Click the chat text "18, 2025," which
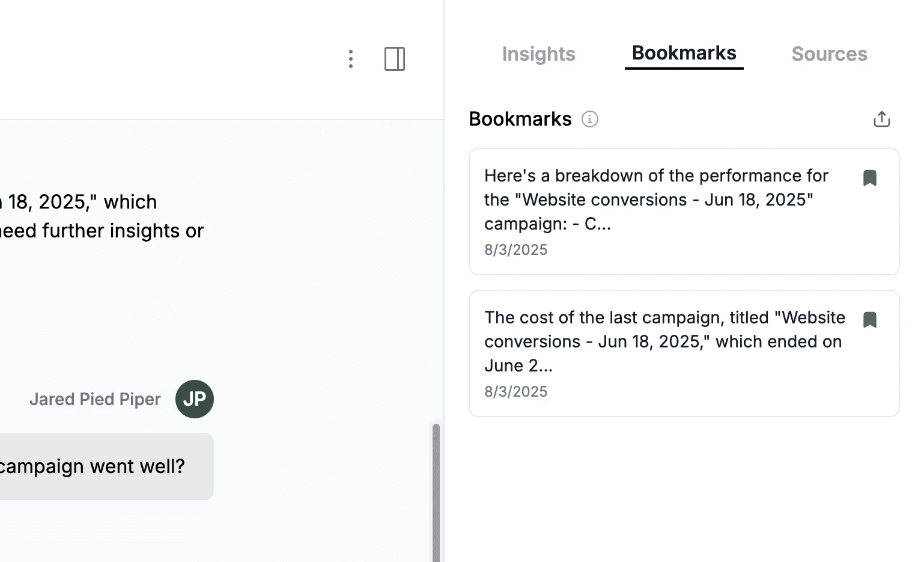This screenshot has height=562, width=924. point(81,202)
